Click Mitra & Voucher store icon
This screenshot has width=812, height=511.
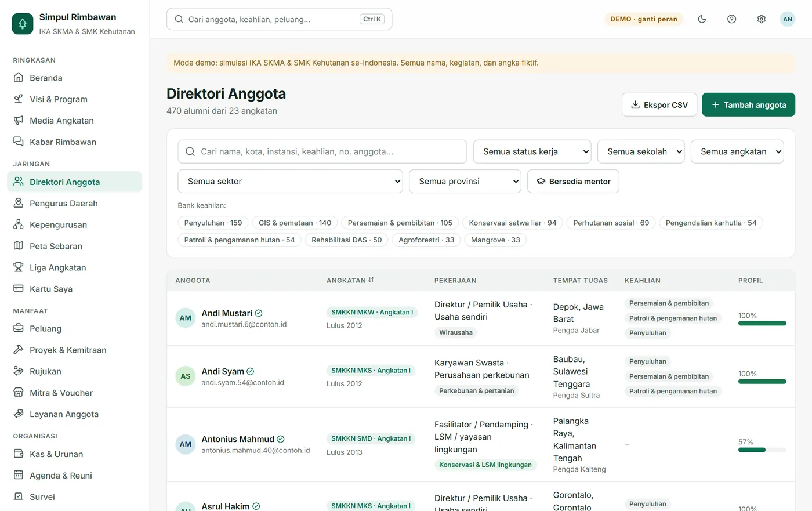coord(19,393)
